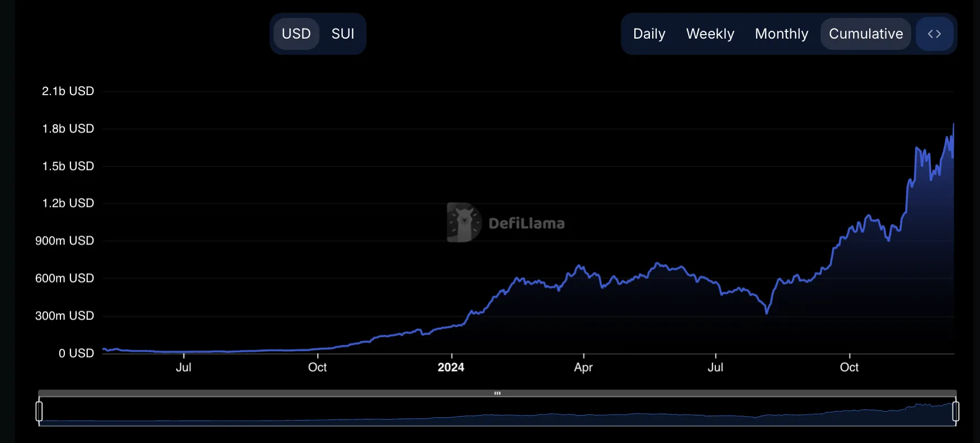Grab the left range slider handle
Screen dimensions: 980x443
pos(39,411)
